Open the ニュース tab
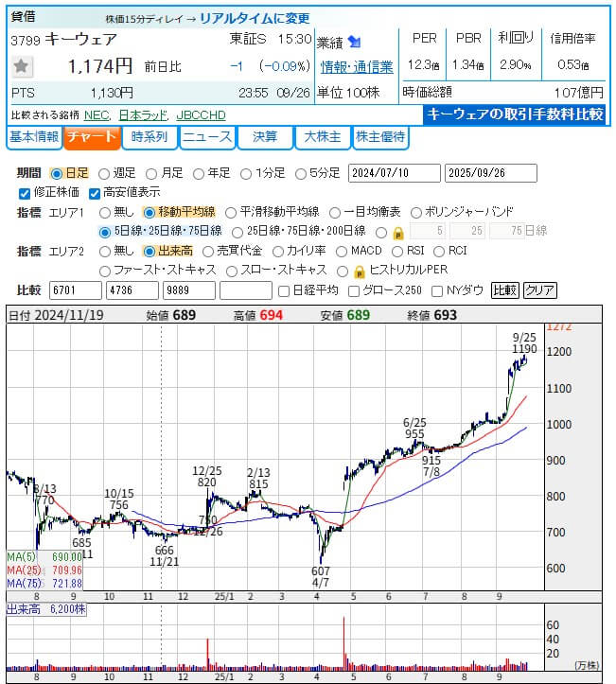Viewport: 616px width, 684px height. [206, 137]
